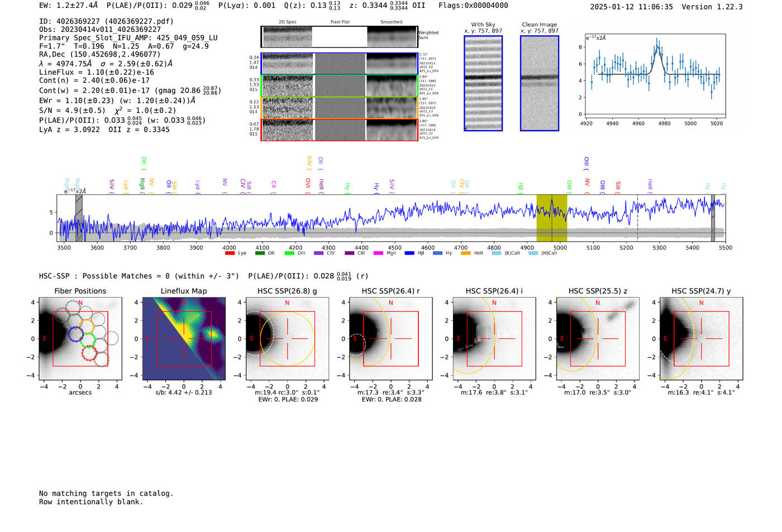This screenshot has height=532, width=782.
Task: Open the HSC SSP(26.4) r cutout
Action: coord(391,339)
